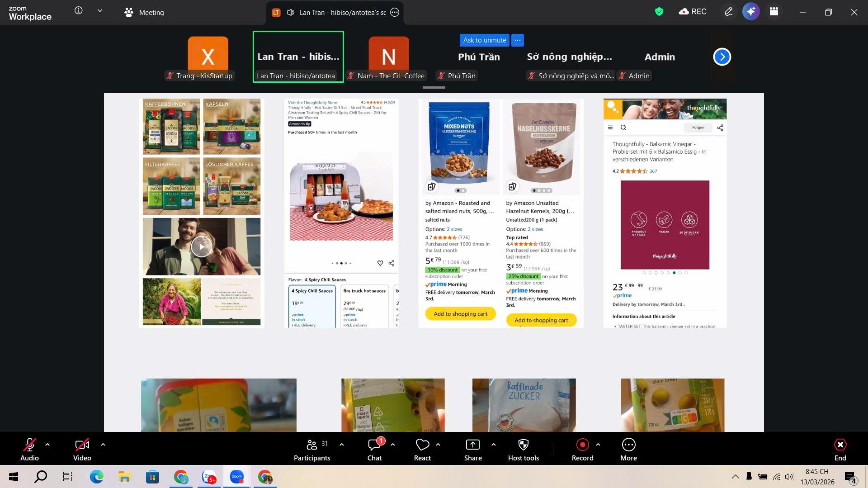
Task: Switch to the Meeting tab
Action: pyautogui.click(x=144, y=13)
